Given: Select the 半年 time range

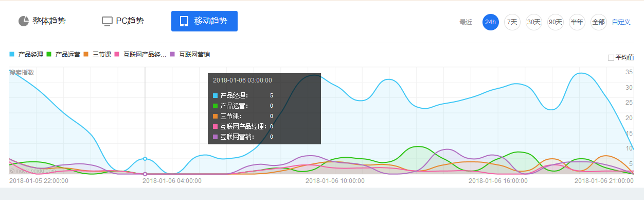Looking at the screenshot, I should click(577, 22).
